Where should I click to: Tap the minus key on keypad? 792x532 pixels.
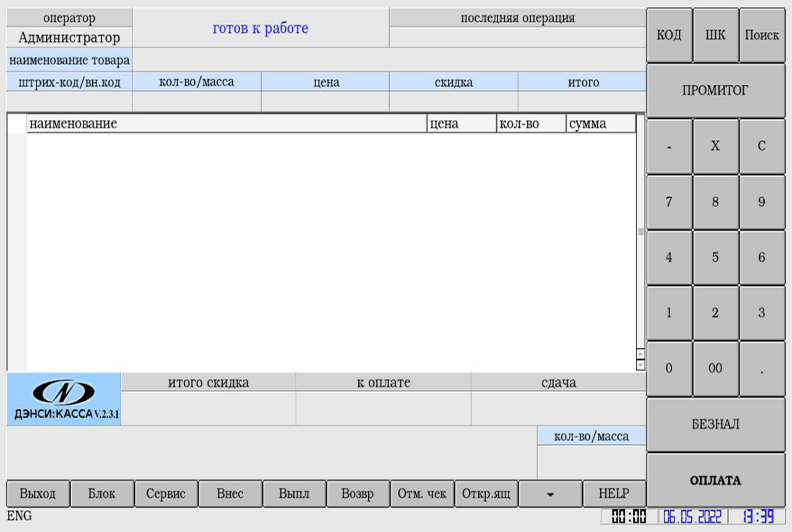point(669,146)
